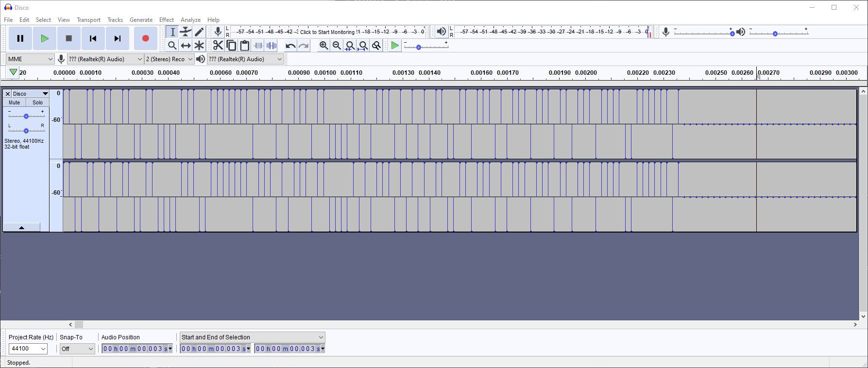Click the vertical scrollbar down arrow
This screenshot has height=368, width=868.
pyautogui.click(x=863, y=317)
